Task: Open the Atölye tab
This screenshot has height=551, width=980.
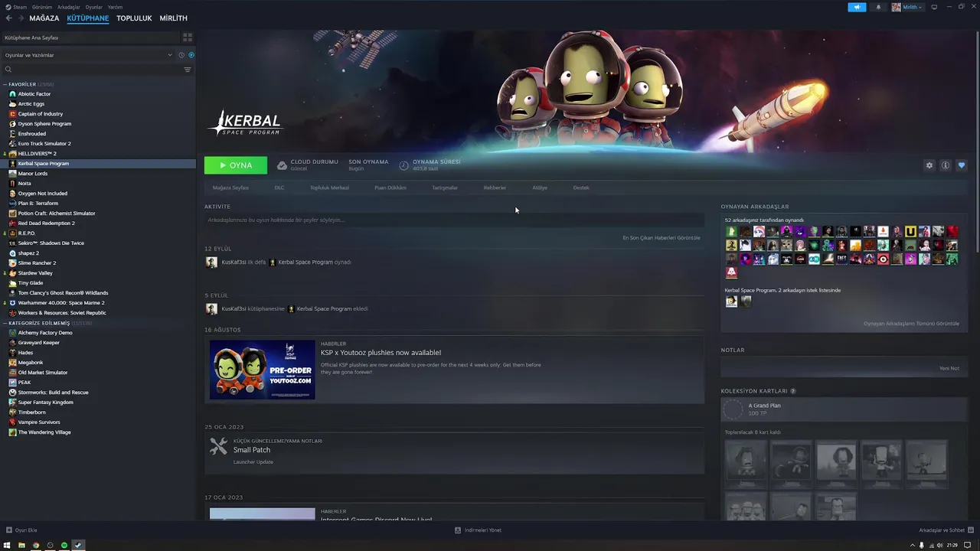Action: tap(540, 187)
